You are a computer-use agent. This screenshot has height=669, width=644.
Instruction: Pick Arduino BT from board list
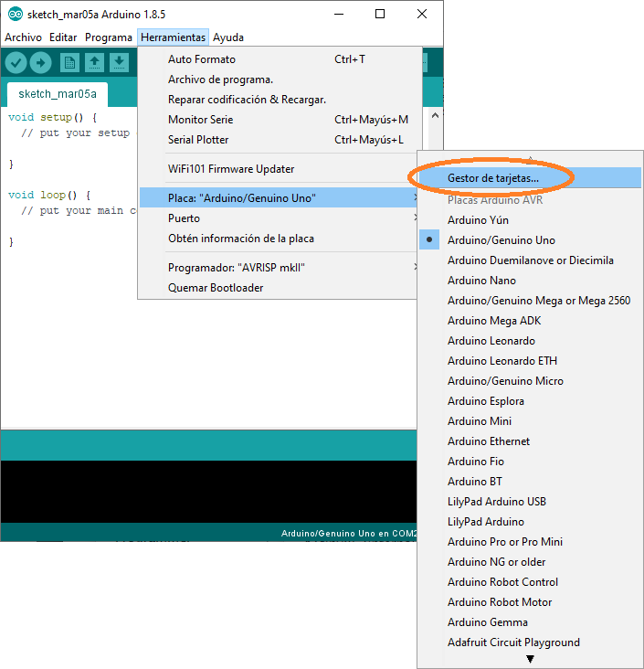530,482
